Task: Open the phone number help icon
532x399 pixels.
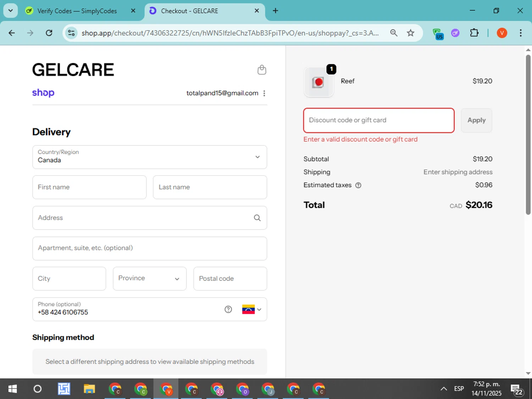Action: pyautogui.click(x=228, y=309)
